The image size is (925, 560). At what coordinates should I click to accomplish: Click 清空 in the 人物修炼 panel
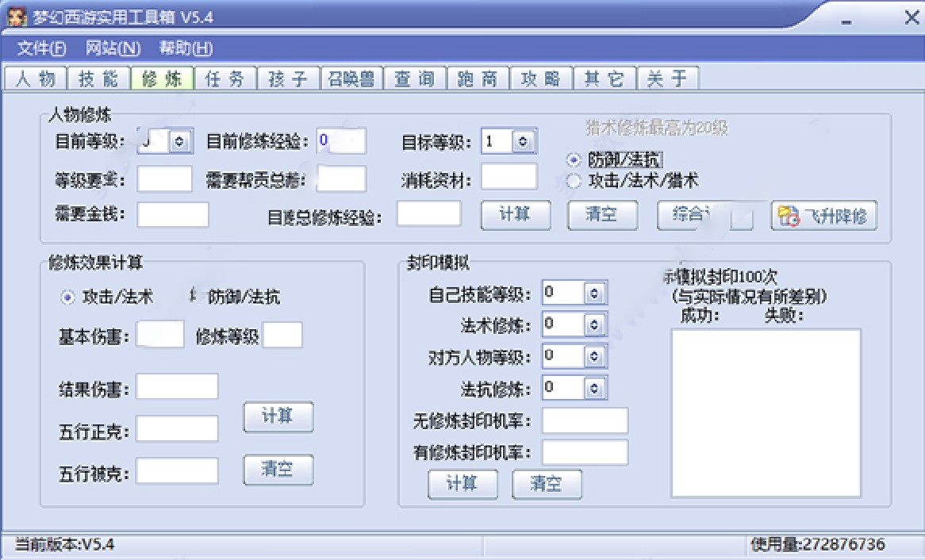coord(602,215)
